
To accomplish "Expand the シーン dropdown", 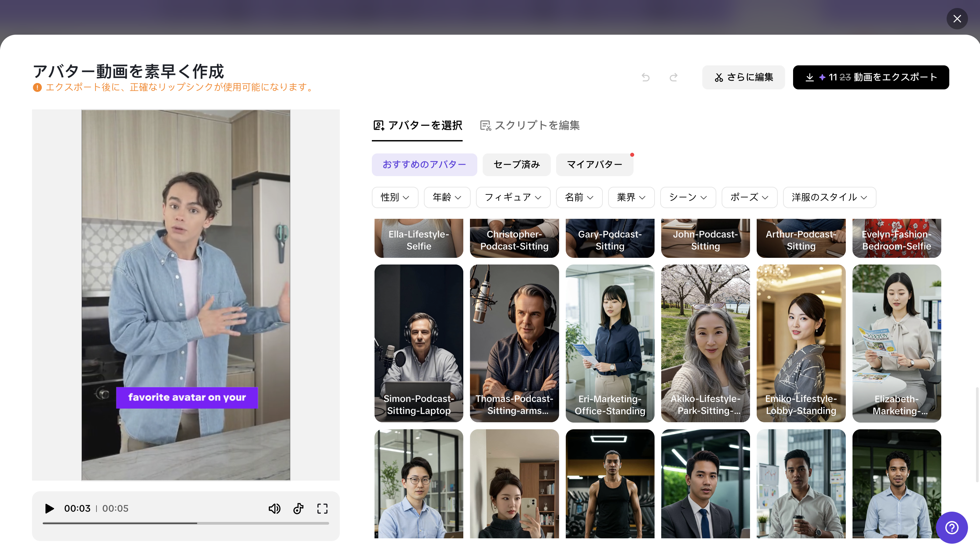I will 688,197.
